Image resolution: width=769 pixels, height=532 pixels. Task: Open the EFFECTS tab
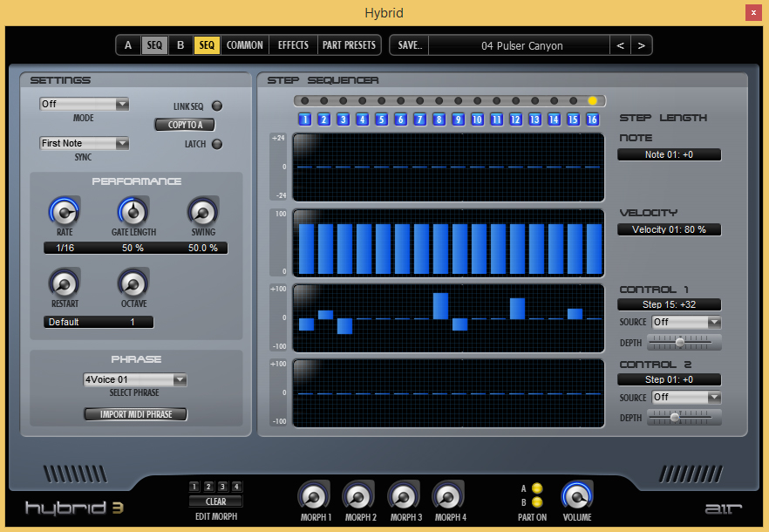coord(292,44)
